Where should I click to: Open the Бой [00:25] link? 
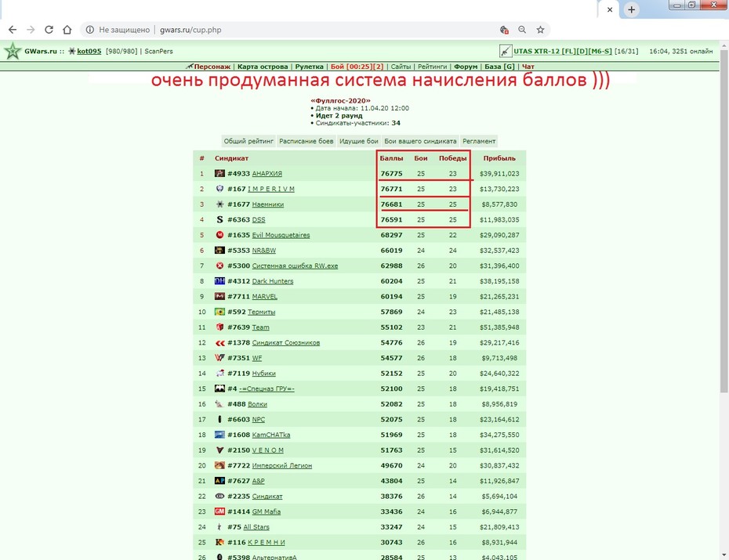click(357, 67)
